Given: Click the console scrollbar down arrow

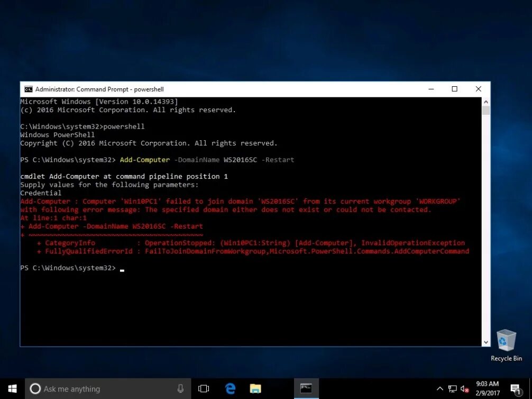Looking at the screenshot, I should point(486,342).
